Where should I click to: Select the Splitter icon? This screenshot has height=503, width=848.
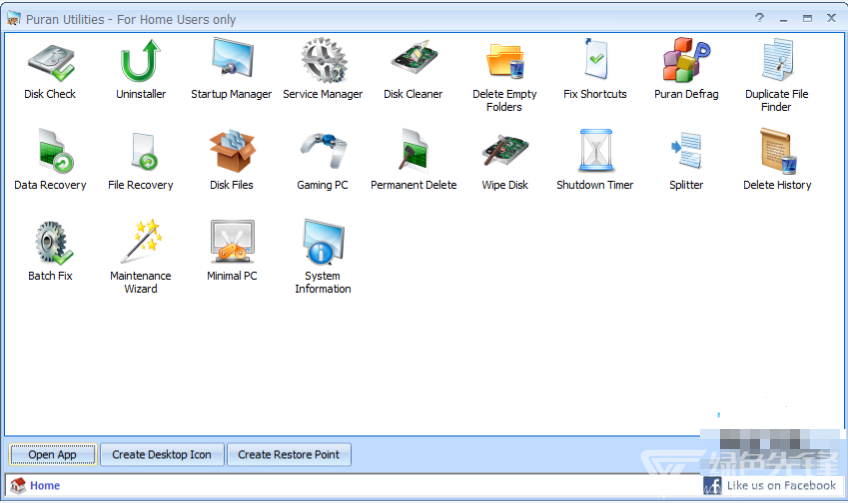pos(686,149)
